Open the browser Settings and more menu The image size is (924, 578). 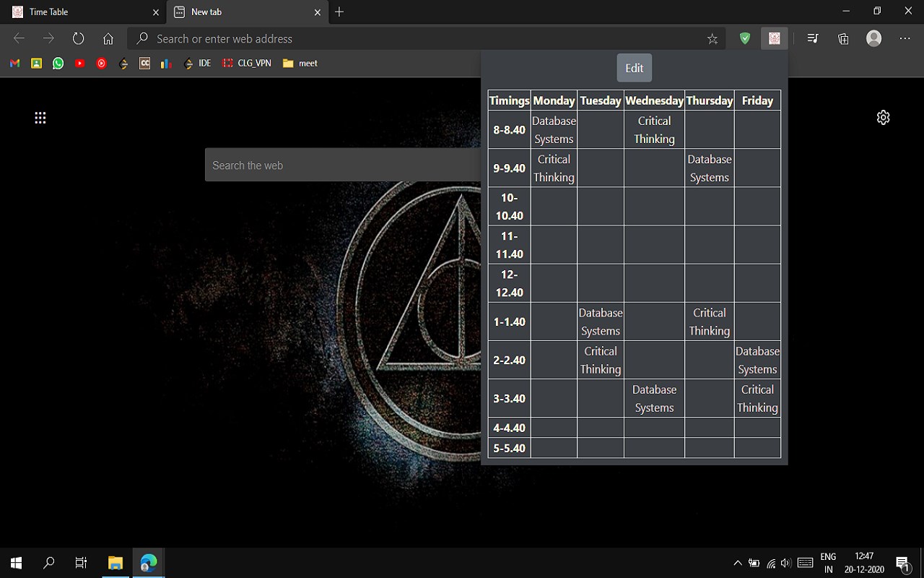pos(905,39)
